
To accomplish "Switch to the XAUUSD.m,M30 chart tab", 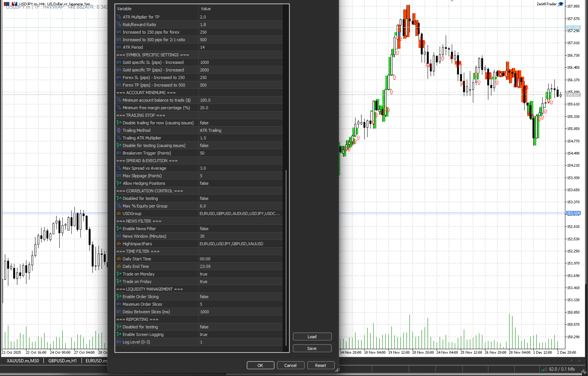I will coord(23,361).
